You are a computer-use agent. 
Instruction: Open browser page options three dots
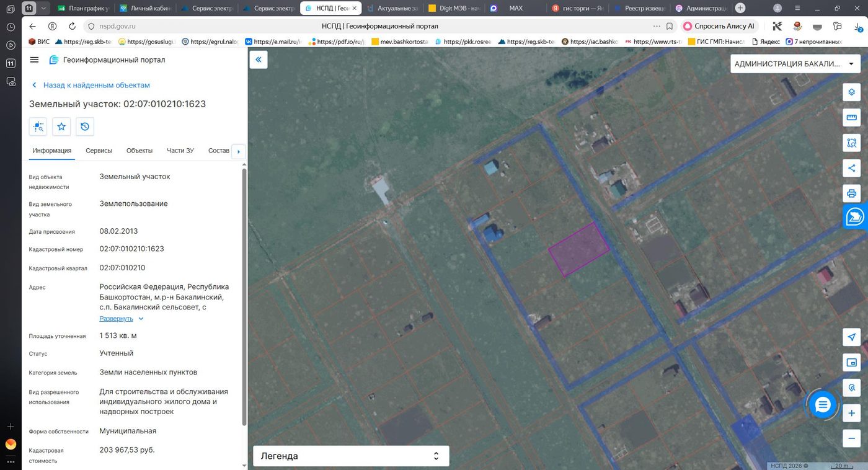657,26
